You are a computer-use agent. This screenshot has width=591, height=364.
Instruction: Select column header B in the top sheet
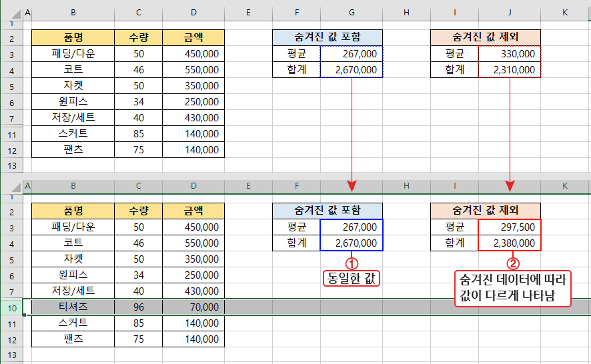tap(73, 13)
